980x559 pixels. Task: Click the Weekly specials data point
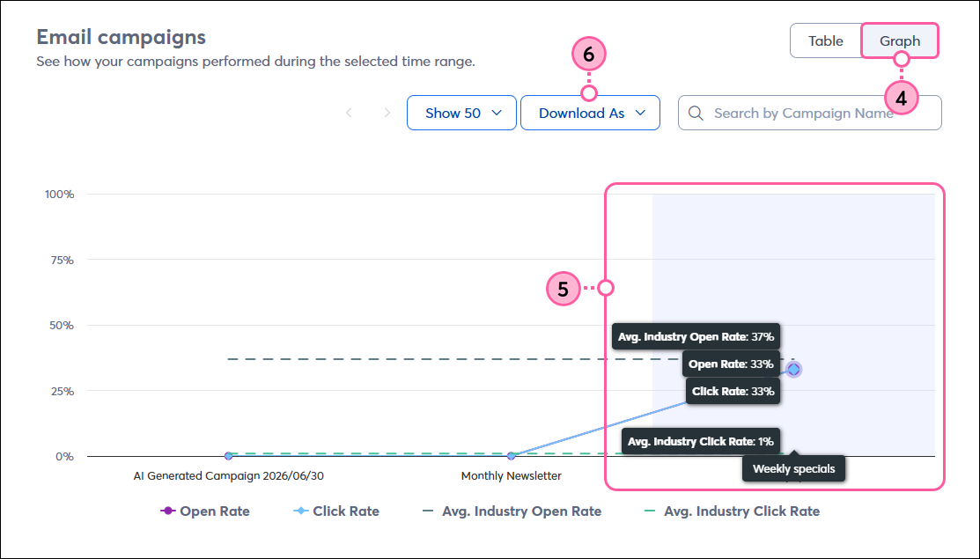[x=793, y=370]
